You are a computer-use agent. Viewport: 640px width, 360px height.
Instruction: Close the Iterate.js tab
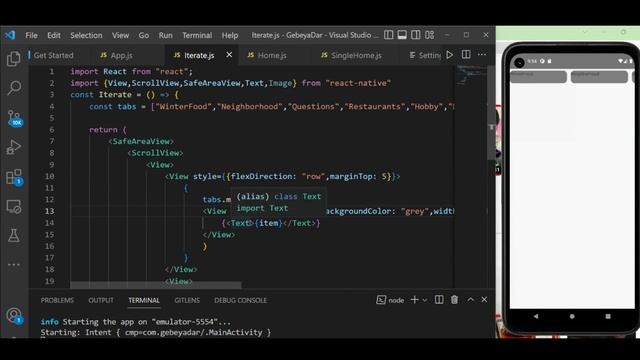pos(229,55)
